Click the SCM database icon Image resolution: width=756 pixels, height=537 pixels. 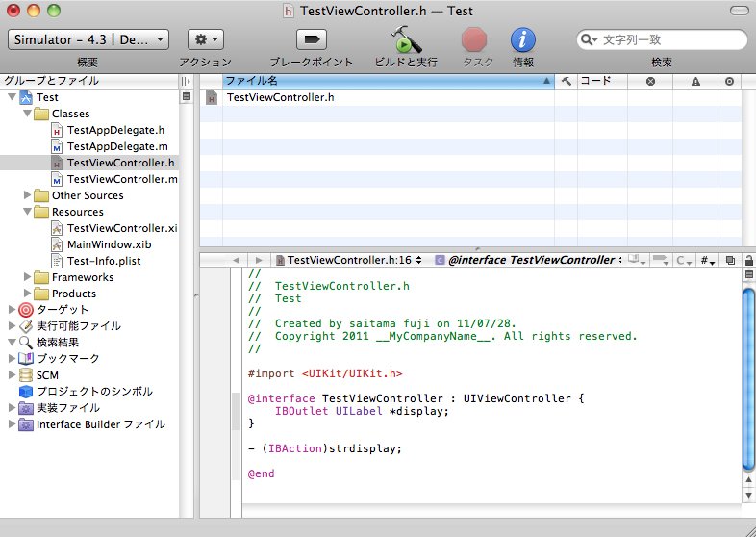pos(26,375)
